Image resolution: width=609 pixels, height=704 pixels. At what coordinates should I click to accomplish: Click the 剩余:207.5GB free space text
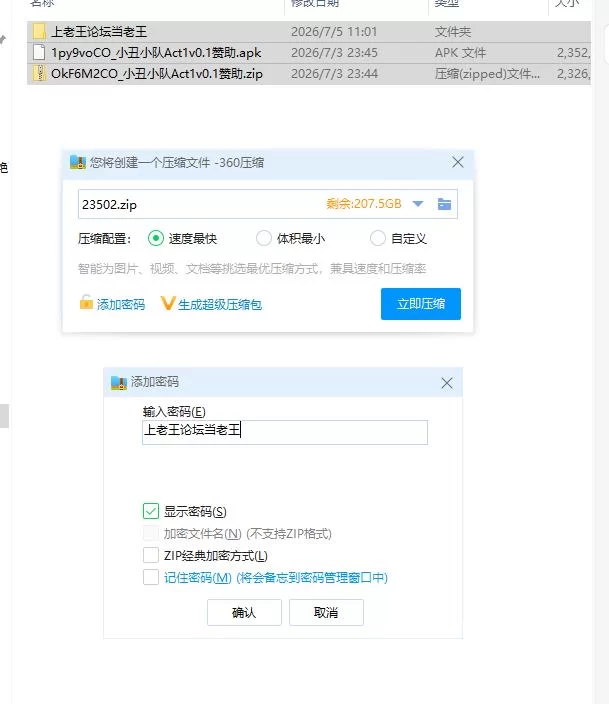(x=364, y=204)
